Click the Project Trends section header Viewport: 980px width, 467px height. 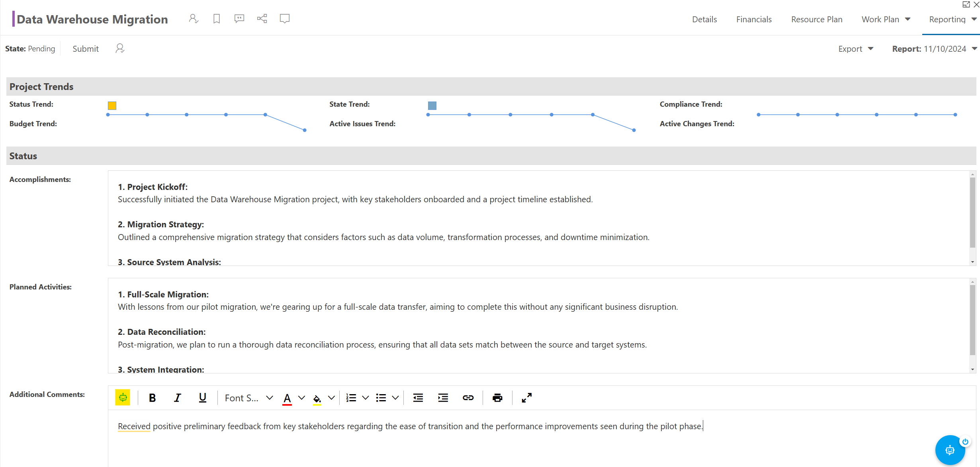point(491,86)
